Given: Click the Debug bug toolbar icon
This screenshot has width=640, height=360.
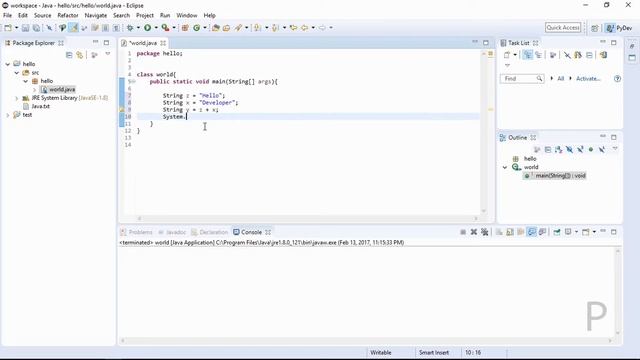Looking at the screenshot, I should (130, 28).
